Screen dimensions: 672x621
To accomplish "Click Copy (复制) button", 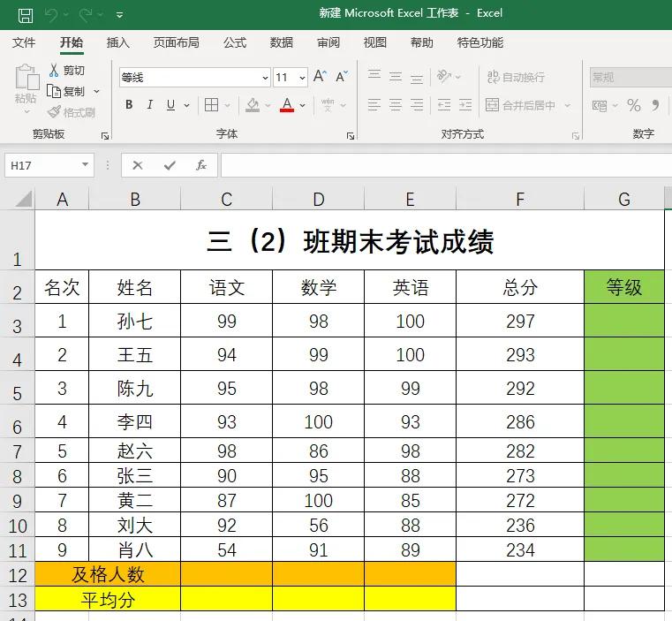I will [65, 91].
